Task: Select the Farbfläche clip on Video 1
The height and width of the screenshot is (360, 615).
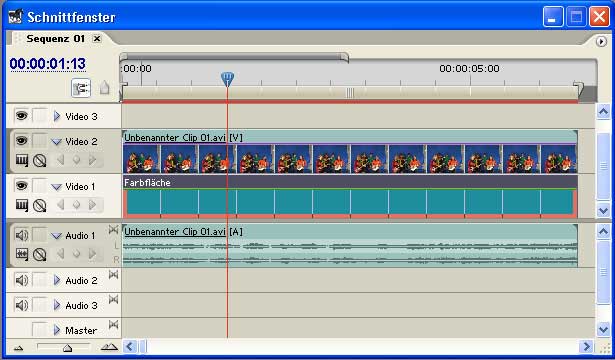Action: click(x=350, y=196)
